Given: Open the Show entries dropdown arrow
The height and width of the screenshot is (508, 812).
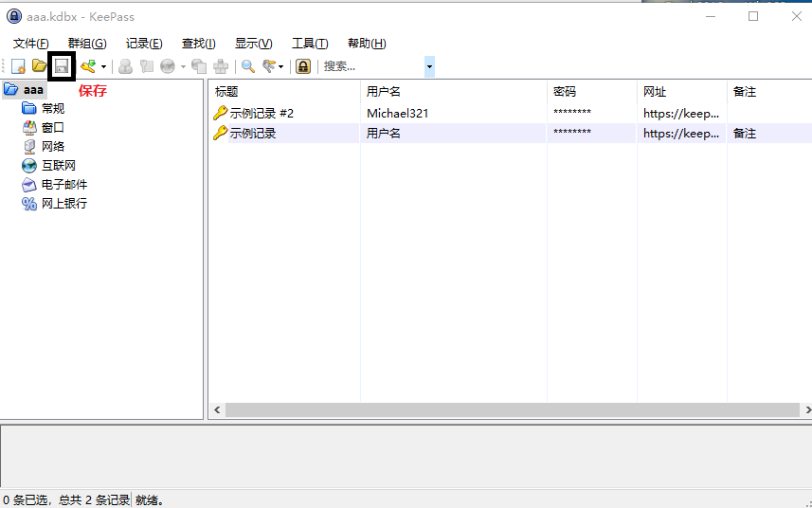Looking at the screenshot, I should coord(281,66).
